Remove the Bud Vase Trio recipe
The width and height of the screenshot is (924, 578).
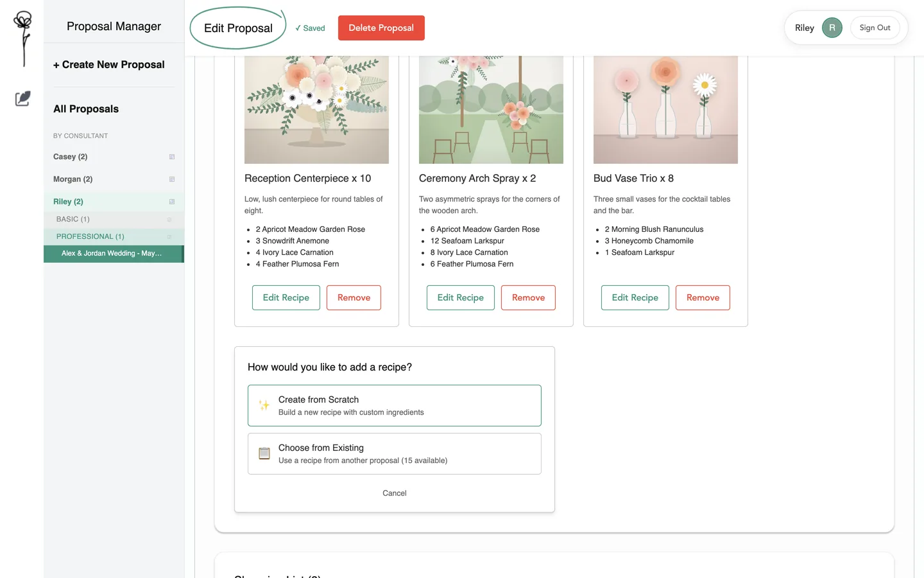click(703, 297)
